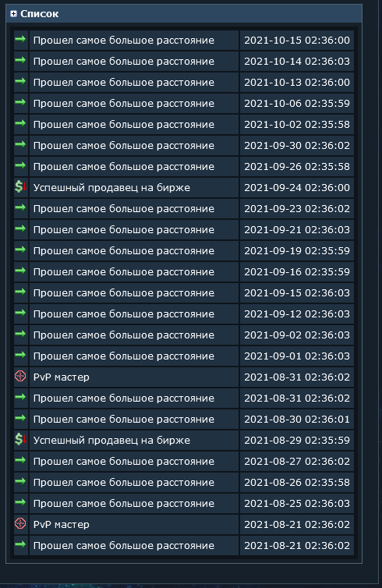Click PvP crosshair icon for 2021-08-21 entry
The width and height of the screenshot is (382, 588).
pos(20,523)
